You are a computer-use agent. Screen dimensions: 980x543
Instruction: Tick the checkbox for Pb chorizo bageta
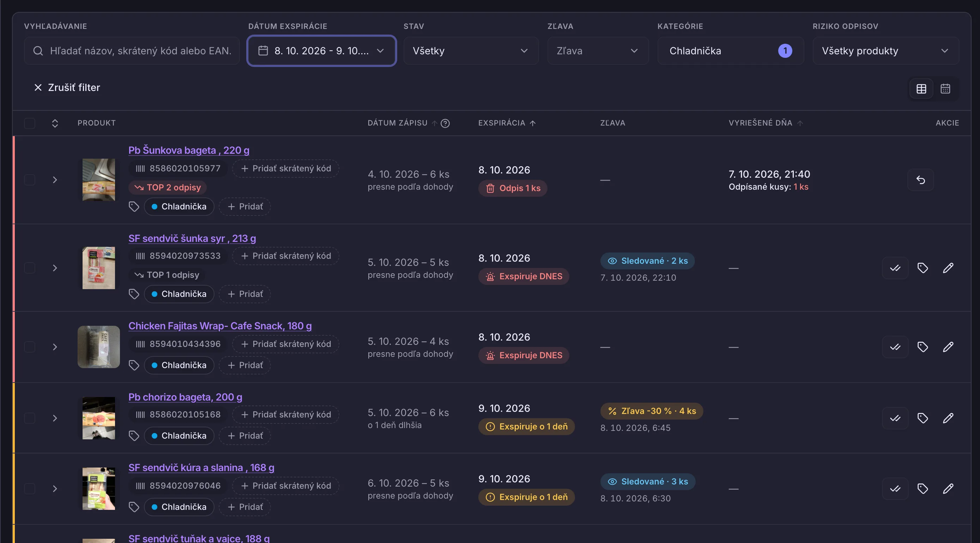tap(30, 418)
